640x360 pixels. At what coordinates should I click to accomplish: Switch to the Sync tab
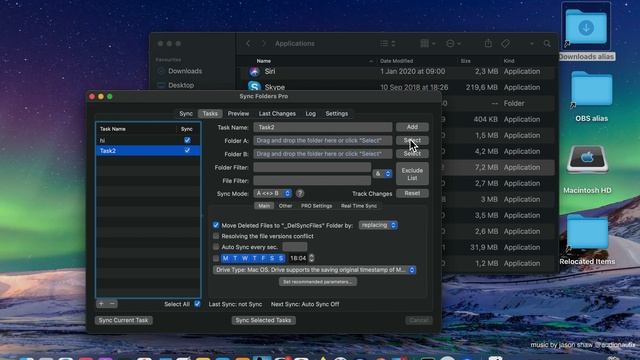point(186,114)
